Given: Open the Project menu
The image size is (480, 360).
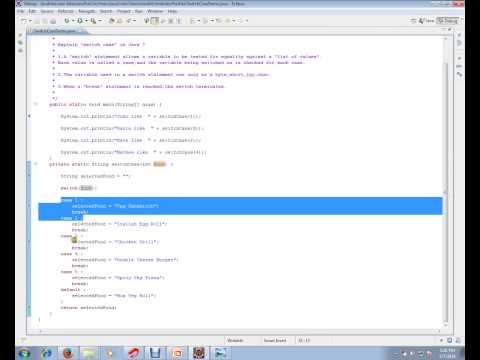Looking at the screenshot, I should click(x=124, y=11).
